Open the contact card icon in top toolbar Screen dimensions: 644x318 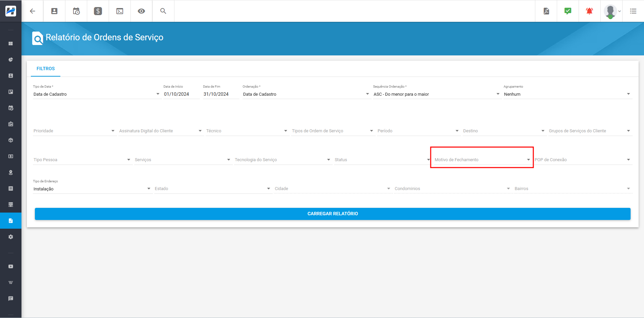[54, 11]
